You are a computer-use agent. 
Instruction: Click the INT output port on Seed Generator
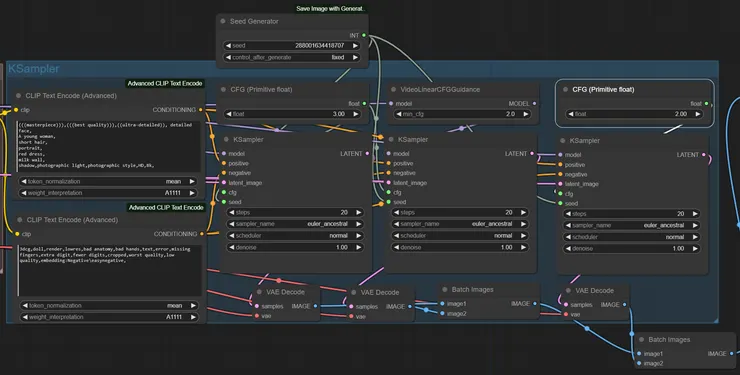coord(364,35)
